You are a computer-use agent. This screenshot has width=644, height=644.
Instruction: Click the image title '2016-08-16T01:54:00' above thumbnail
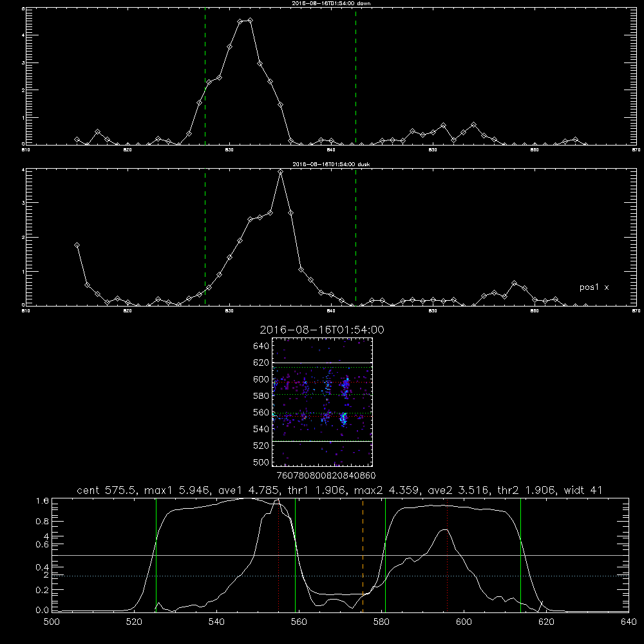(322, 330)
